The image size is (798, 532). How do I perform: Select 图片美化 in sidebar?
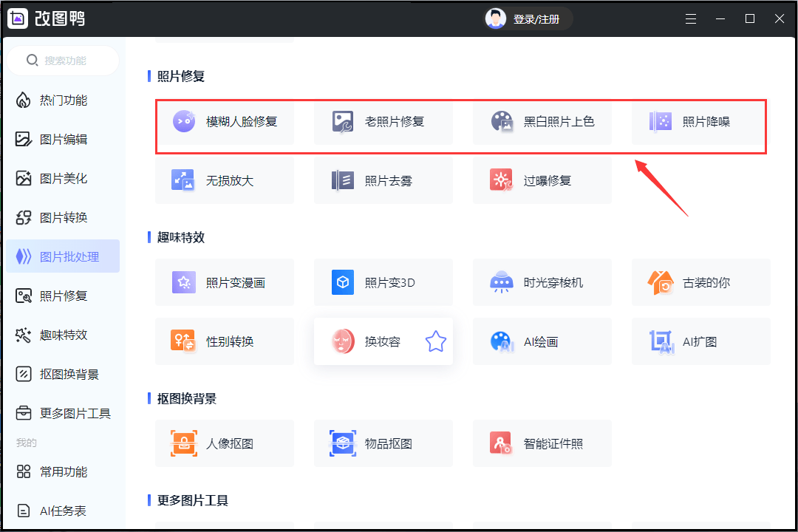[63, 178]
